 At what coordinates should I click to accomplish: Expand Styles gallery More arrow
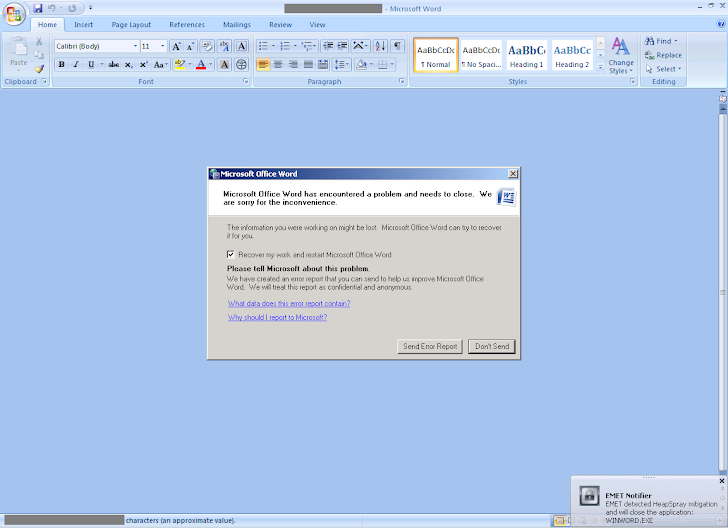(x=600, y=67)
